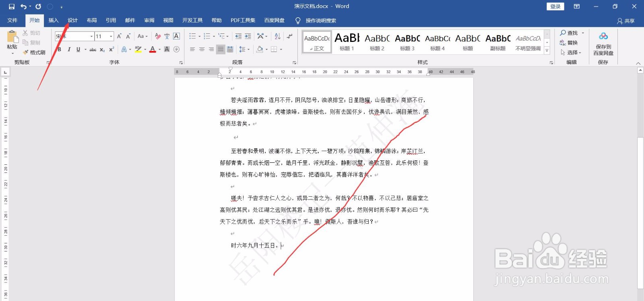The height and width of the screenshot is (301, 644).
Task: Increase the font size
Action: (x=119, y=36)
